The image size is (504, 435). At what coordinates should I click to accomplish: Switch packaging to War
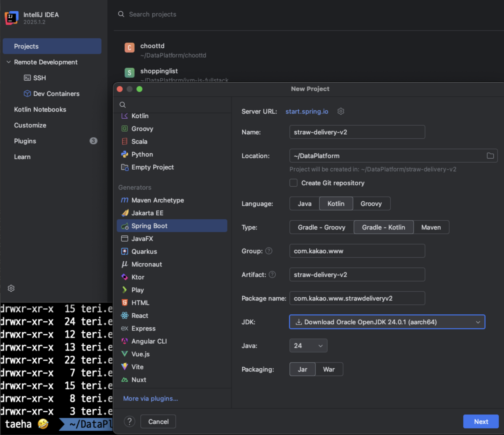tap(329, 369)
